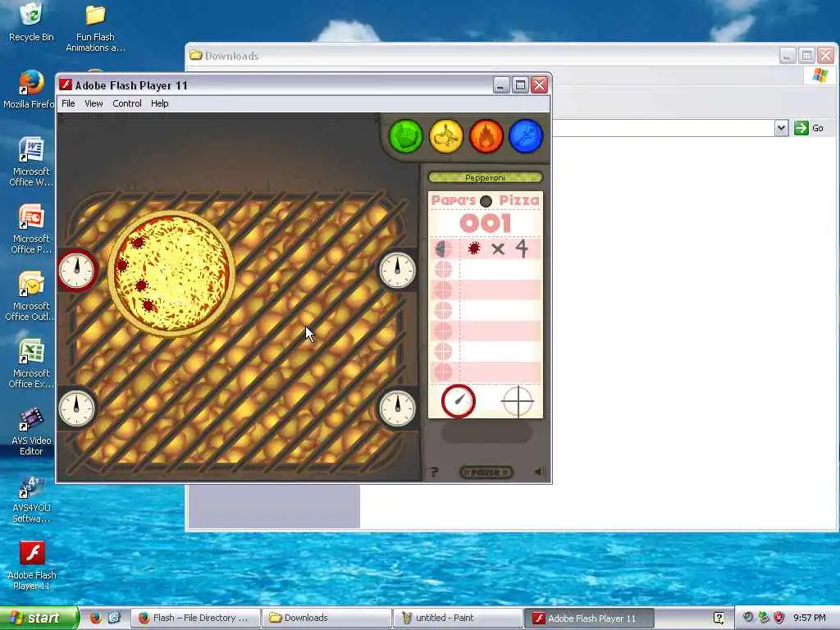Screen dimensions: 840x630
Task: Open the Help menu in Flash Player
Action: click(x=160, y=103)
